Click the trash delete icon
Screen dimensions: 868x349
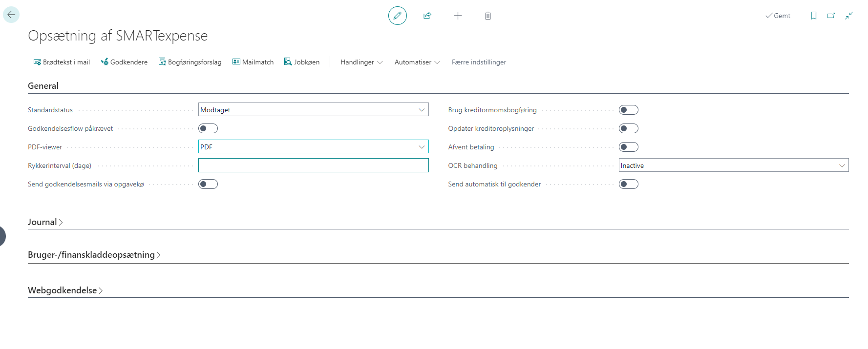tap(487, 16)
